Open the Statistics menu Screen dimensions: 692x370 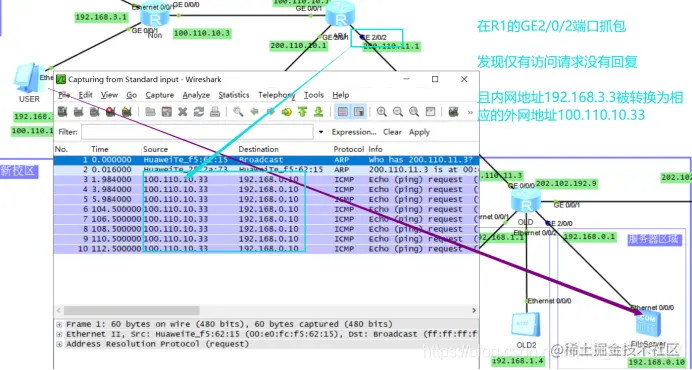pos(234,95)
